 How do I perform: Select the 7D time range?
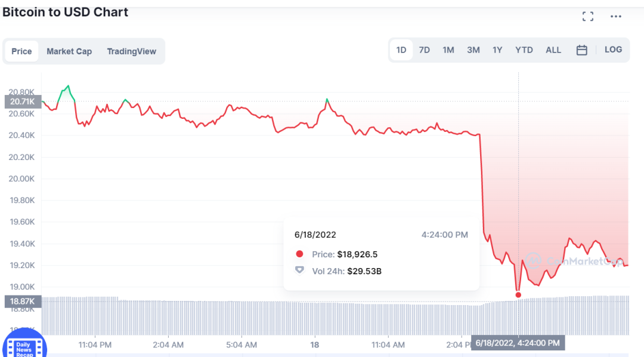[424, 50]
